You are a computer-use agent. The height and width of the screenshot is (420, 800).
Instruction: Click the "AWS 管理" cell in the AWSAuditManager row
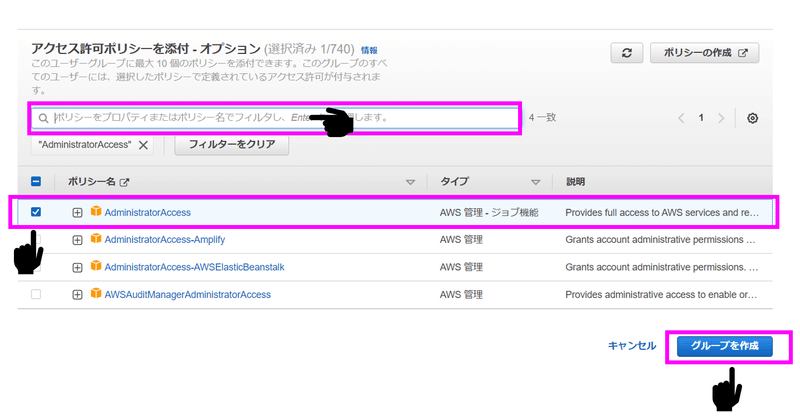click(x=461, y=294)
